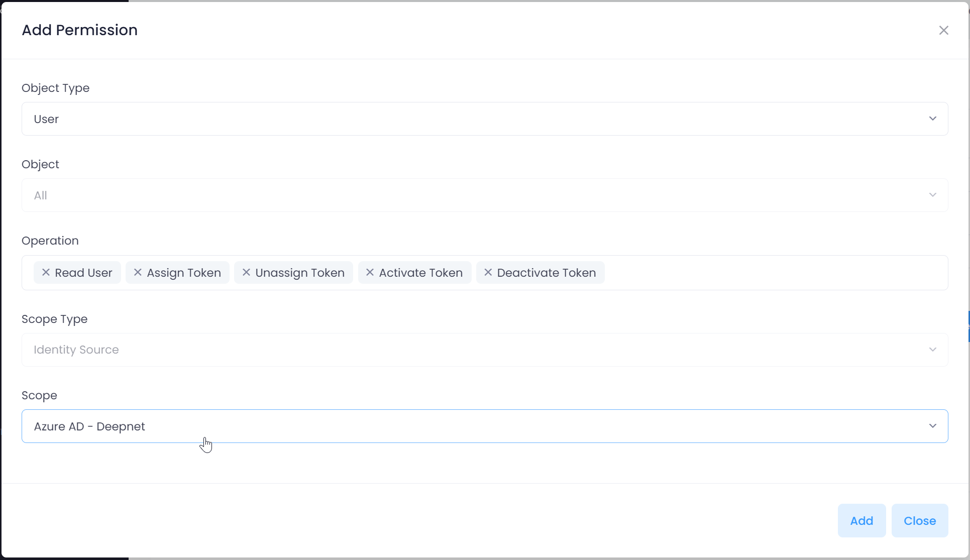This screenshot has width=970, height=560.
Task: Click the Add Permission dialog title
Action: pos(79,30)
